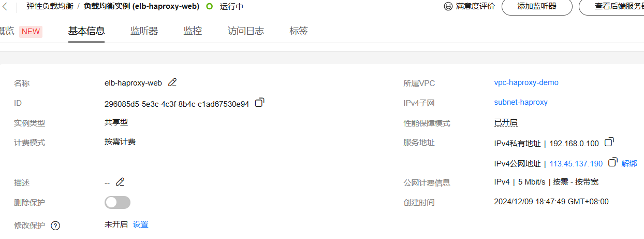Open the subnet-haproxy subnet link
The image size is (644, 239).
tap(521, 102)
